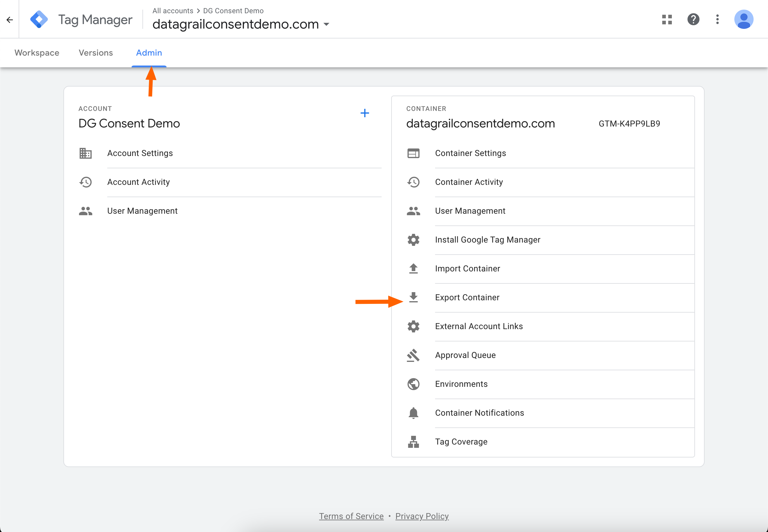
Task: Click the Import Container upload icon
Action: point(413,269)
